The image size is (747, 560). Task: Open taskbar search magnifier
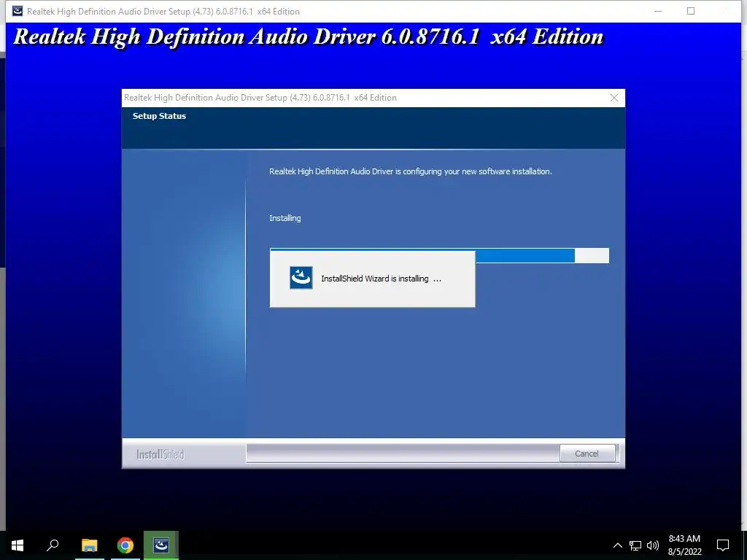(x=53, y=545)
